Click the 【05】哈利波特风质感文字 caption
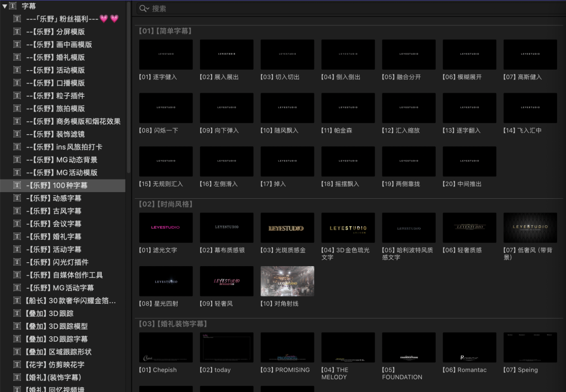566x392 pixels. tap(407, 253)
